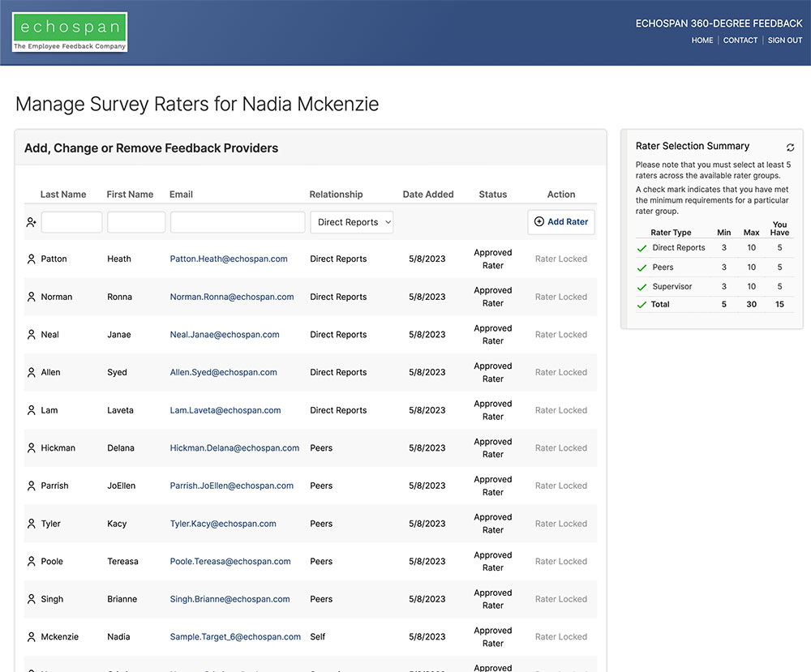Click the green check mark for Peers
The image size is (811, 672).
pos(642,268)
